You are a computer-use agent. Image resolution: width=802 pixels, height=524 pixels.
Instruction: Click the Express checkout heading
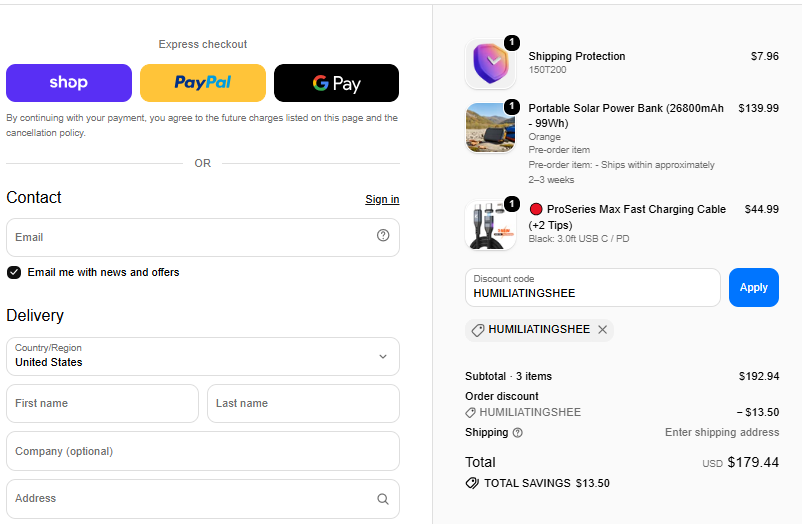203,45
